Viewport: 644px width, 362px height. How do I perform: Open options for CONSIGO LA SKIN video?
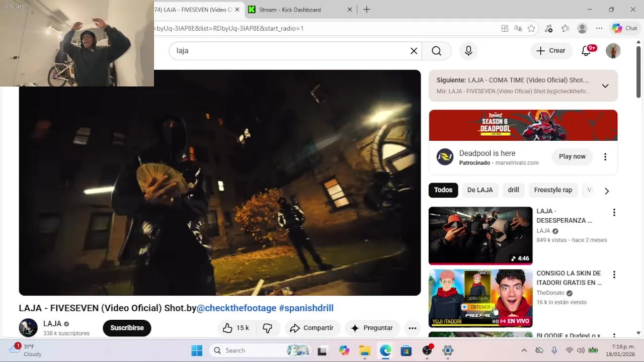[614, 275]
